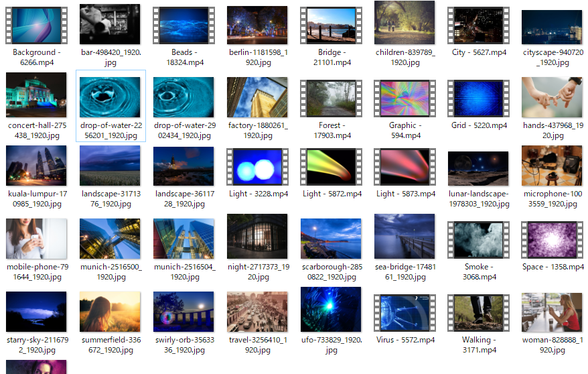Select factory-1880261_1920.jpg image
The height and width of the screenshot is (374, 588).
pyautogui.click(x=257, y=97)
